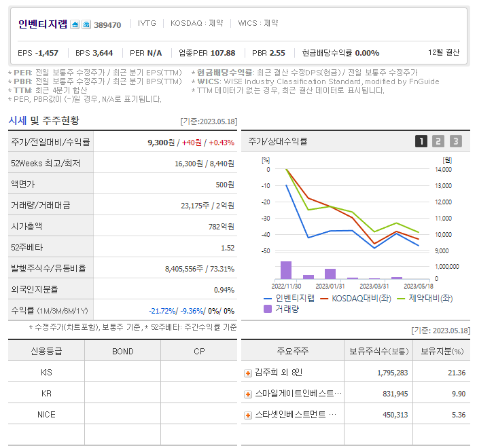The width and height of the screenshot is (477, 448).
Task: Click the IVTG ticker label
Action: 147,23
